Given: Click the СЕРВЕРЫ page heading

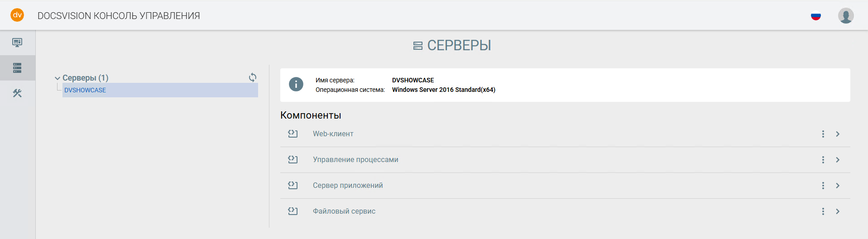Looking at the screenshot, I should pyautogui.click(x=459, y=45).
